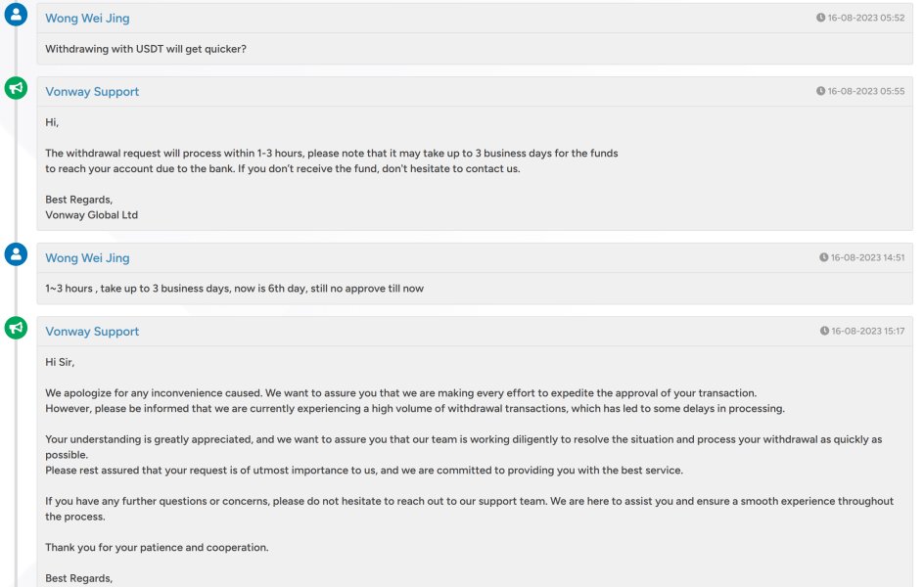
Task: Open Wong Wei Jing name on USDT message
Action: pos(87,19)
